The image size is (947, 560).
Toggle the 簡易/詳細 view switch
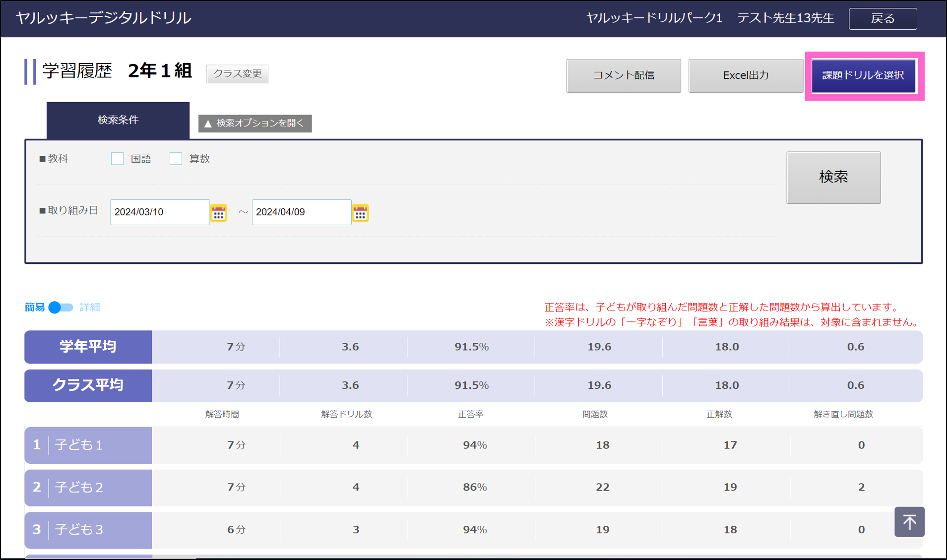[x=61, y=308]
